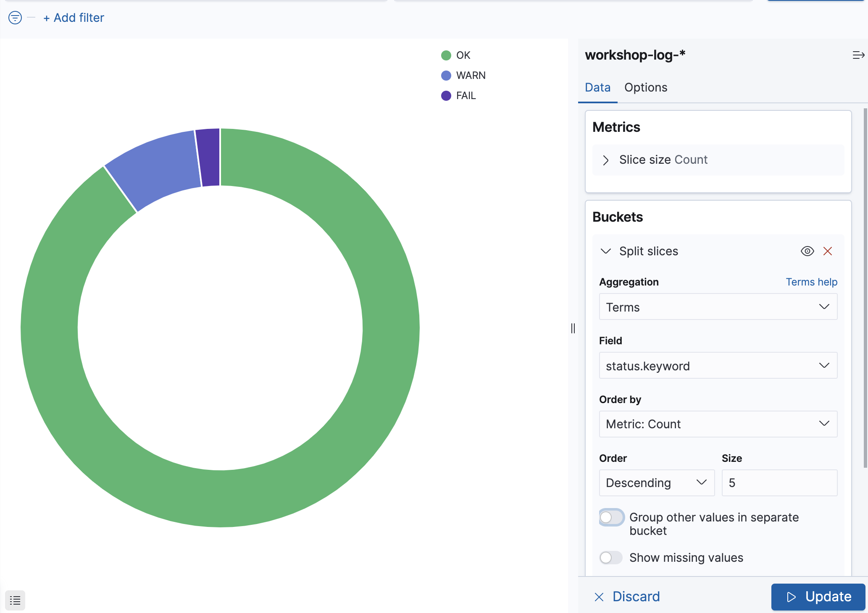The image size is (868, 613).
Task: Enable Show missing values toggle
Action: 611,558
